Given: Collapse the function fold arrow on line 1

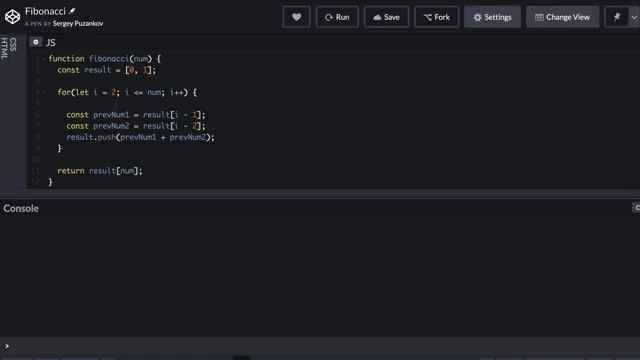Looking at the screenshot, I should [x=43, y=59].
